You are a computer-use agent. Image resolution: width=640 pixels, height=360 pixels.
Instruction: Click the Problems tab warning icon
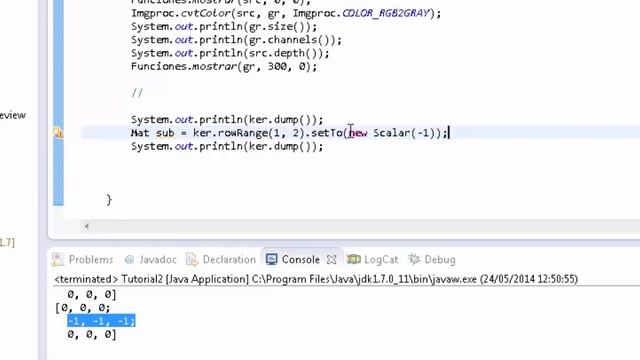58,260
